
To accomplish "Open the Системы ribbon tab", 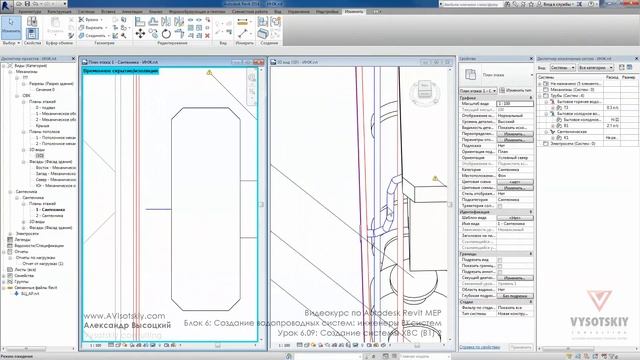I will click(x=86, y=11).
